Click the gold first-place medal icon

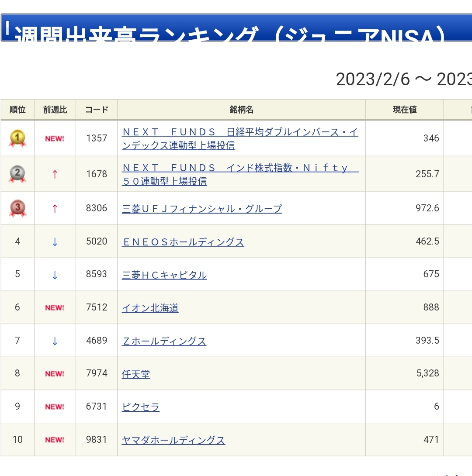click(x=17, y=138)
